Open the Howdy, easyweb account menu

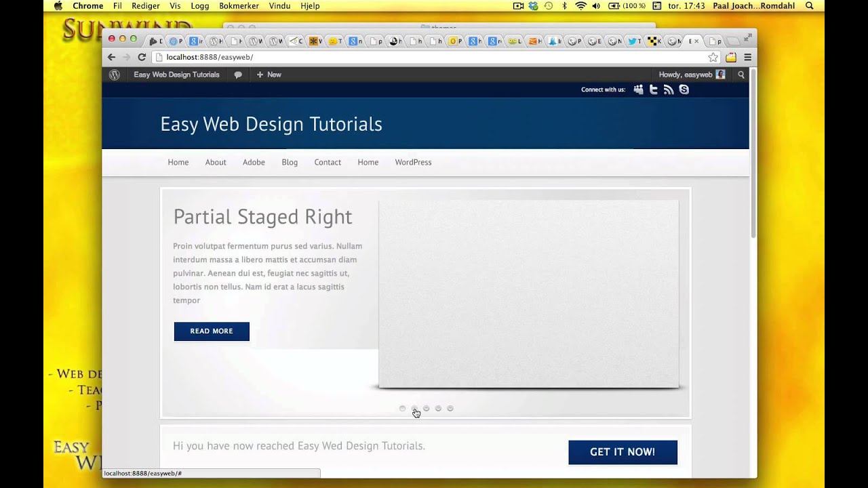[x=692, y=75]
